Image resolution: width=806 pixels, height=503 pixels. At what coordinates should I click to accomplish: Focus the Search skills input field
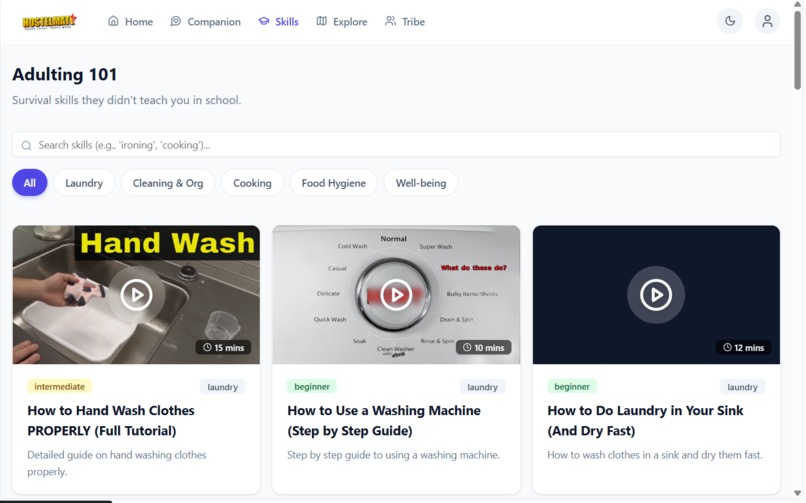tap(396, 145)
